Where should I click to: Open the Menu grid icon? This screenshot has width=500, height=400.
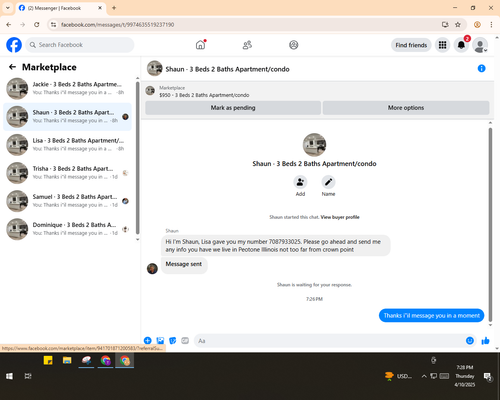click(442, 45)
